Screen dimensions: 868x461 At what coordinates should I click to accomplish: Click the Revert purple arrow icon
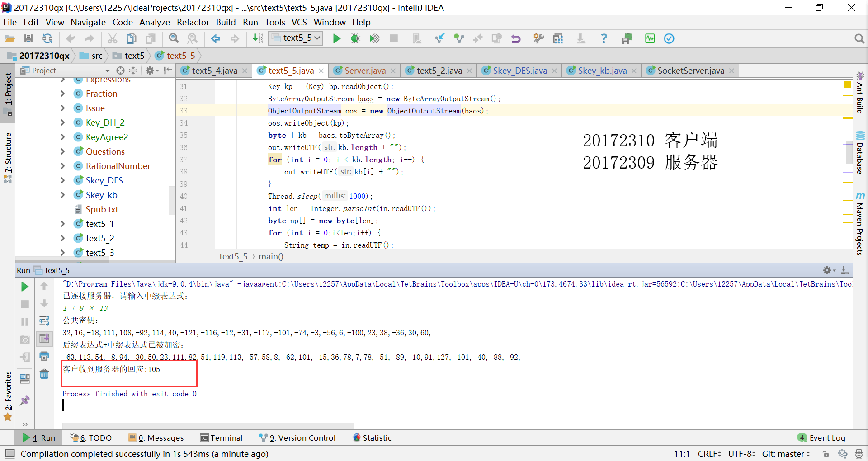tap(515, 39)
